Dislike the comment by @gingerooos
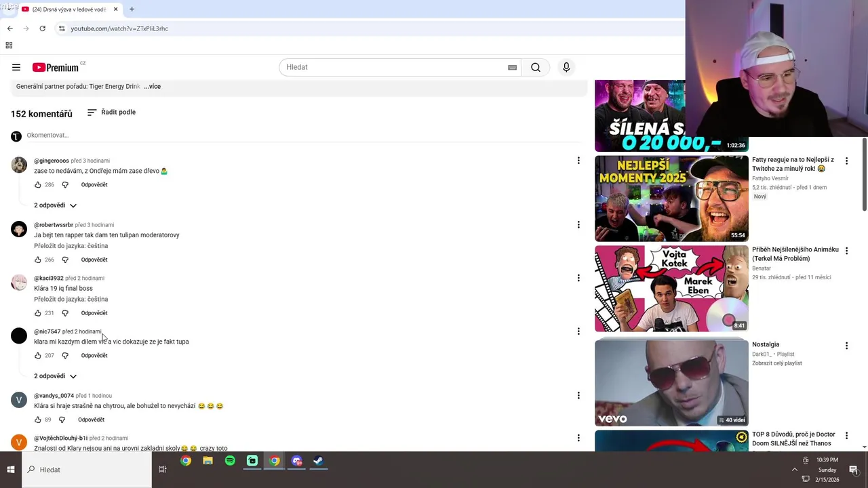This screenshot has height=488, width=868. 65,184
